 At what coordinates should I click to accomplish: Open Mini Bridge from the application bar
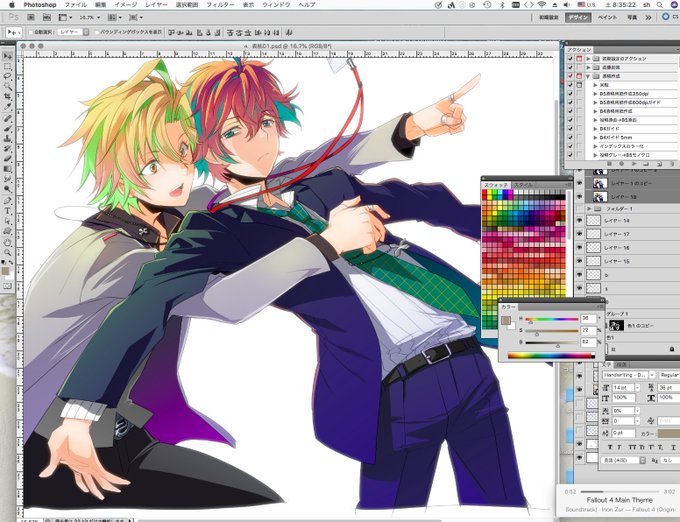pos(46,17)
